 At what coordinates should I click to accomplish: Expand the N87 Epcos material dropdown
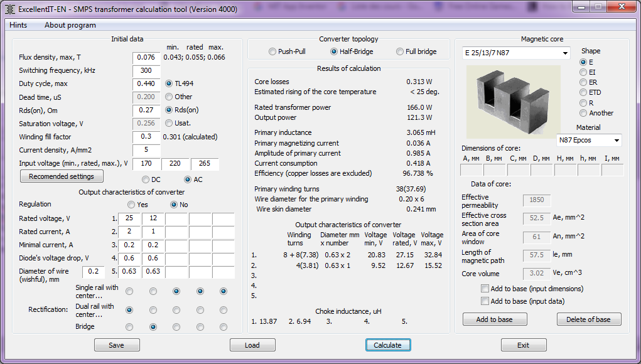(x=617, y=141)
